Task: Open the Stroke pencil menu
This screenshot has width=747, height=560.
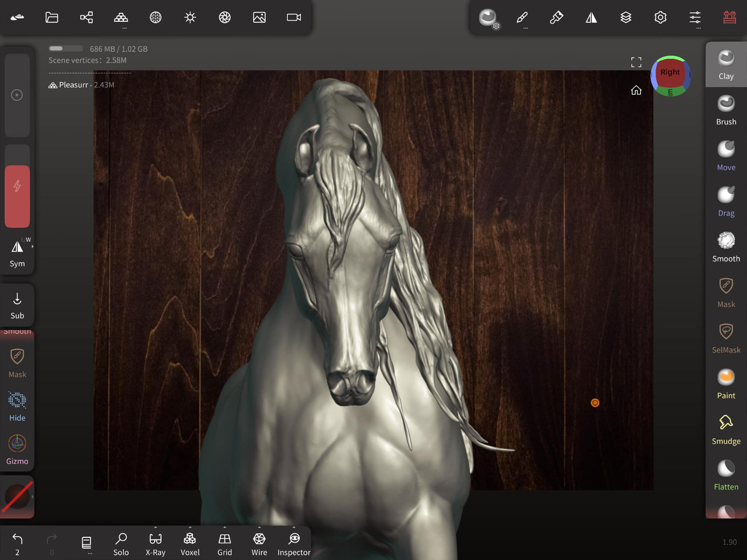Action: click(x=522, y=18)
